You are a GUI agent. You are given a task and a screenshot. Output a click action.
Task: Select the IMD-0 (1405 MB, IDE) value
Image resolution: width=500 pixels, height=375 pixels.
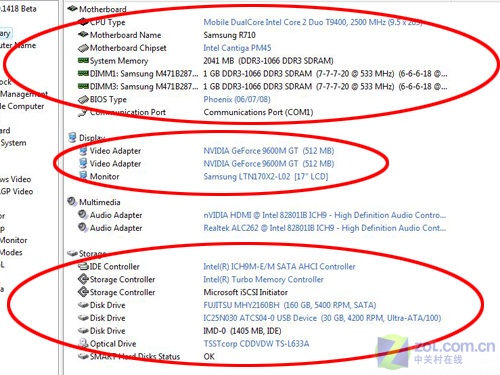pos(242,331)
